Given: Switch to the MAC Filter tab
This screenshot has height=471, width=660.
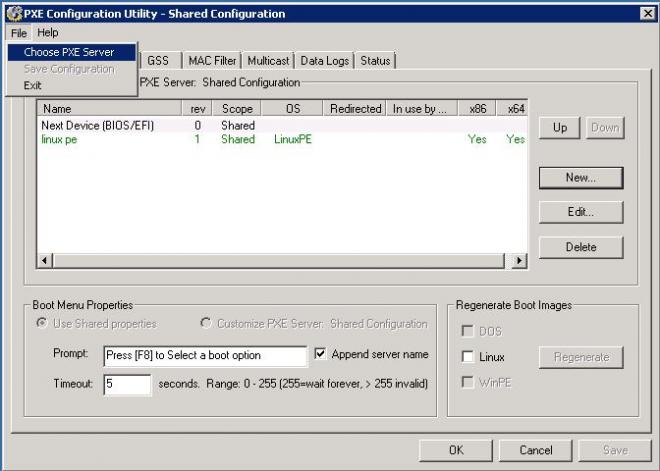Looking at the screenshot, I should [212, 61].
